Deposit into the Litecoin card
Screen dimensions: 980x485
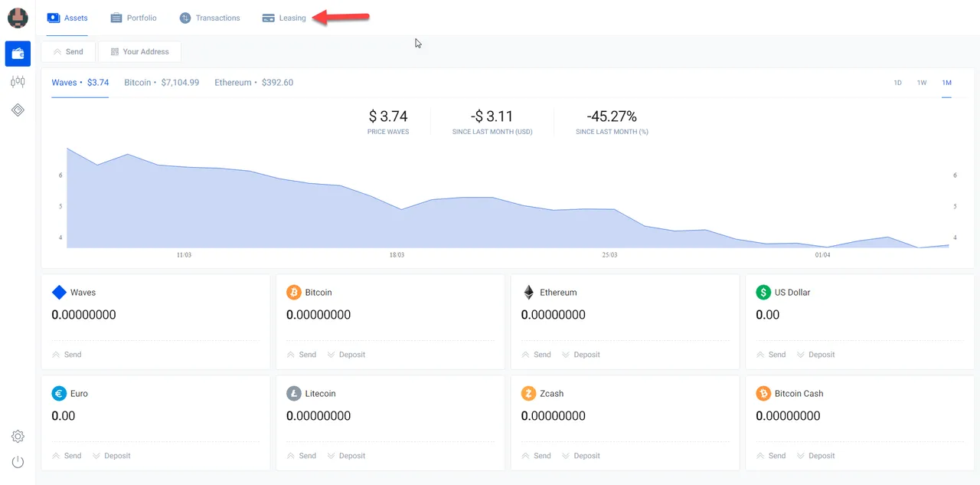pyautogui.click(x=346, y=456)
